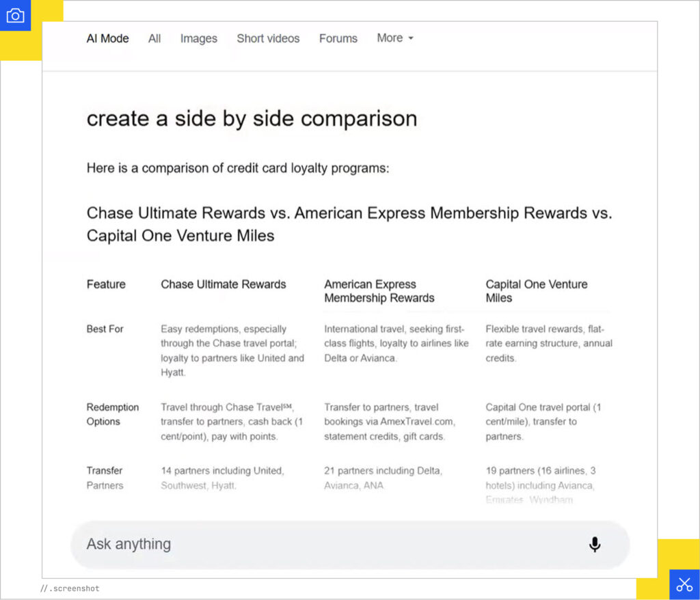
Task: Click the Transfer Partners row label
Action: pos(105,478)
